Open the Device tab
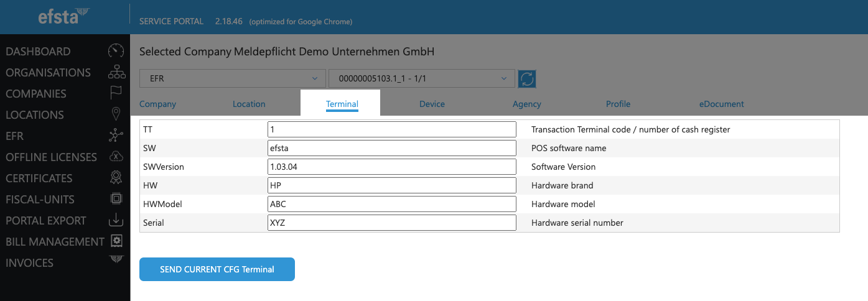The image size is (868, 301). pos(432,104)
